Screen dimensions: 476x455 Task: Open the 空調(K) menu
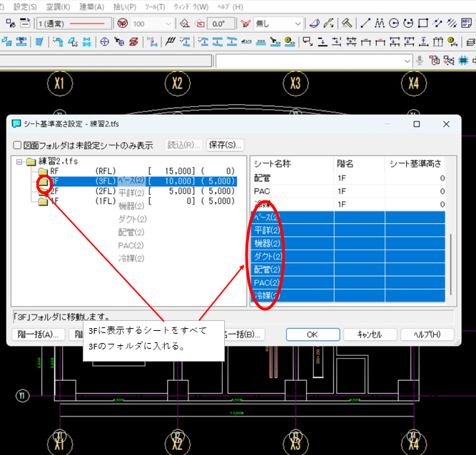(x=58, y=6)
